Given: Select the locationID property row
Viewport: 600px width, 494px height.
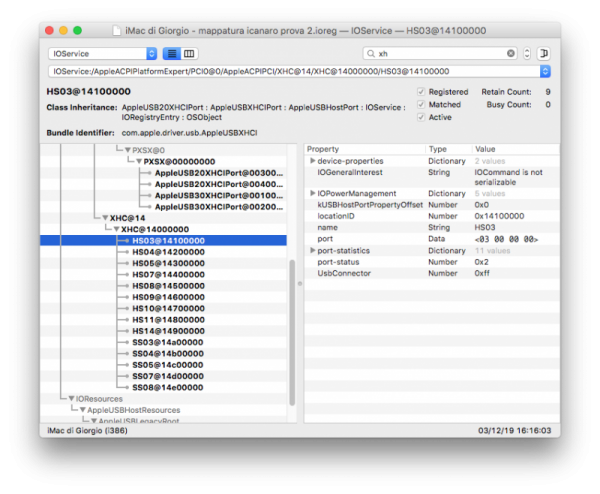Looking at the screenshot, I should (x=432, y=216).
